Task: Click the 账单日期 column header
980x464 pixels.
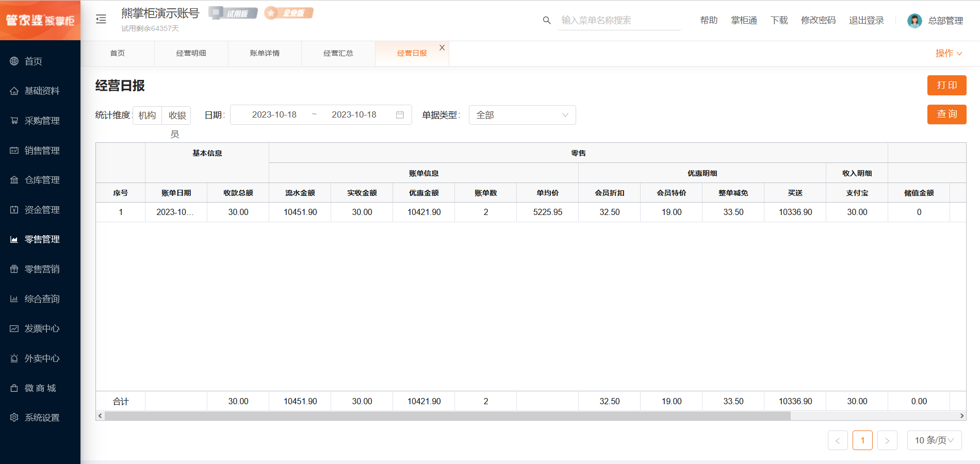Action: coord(176,193)
